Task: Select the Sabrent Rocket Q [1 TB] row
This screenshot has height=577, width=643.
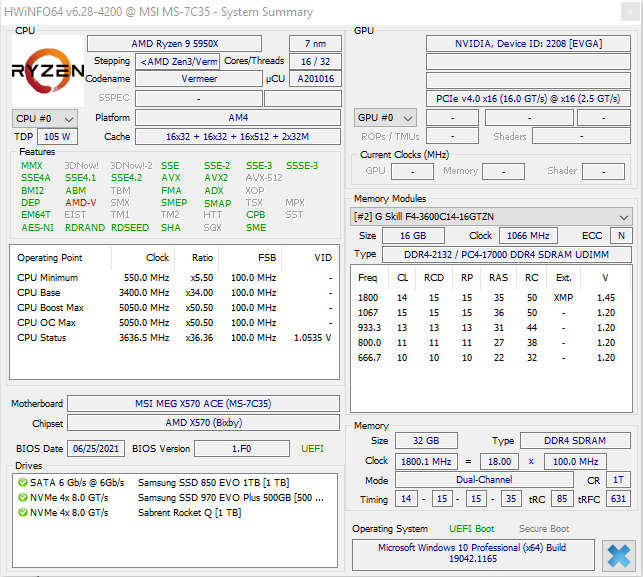Action: point(175,513)
